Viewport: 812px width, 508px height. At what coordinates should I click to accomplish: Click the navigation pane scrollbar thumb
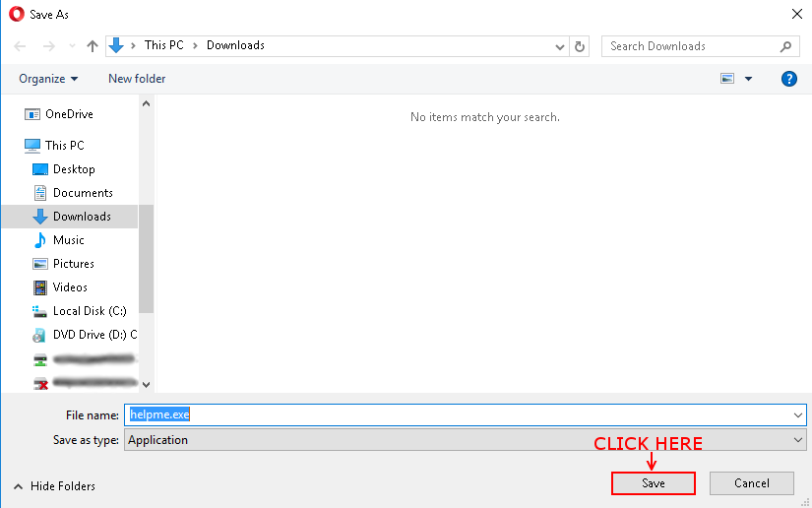tap(146, 259)
